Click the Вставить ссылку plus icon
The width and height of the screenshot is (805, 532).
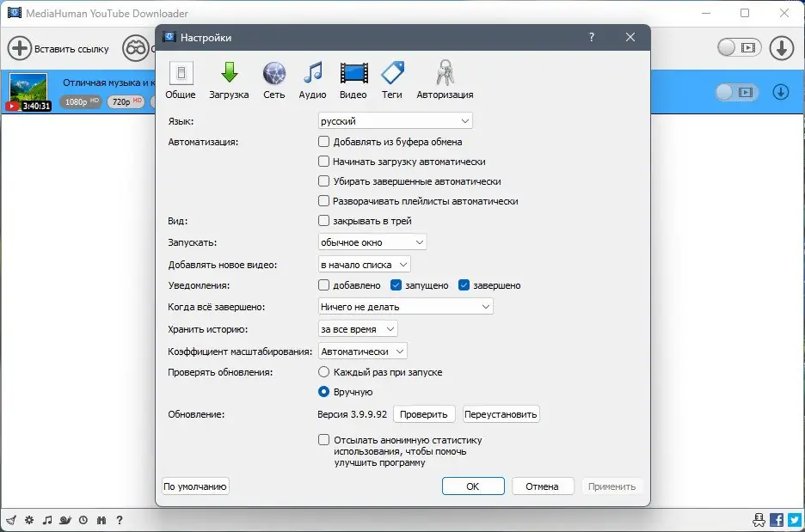coord(20,49)
